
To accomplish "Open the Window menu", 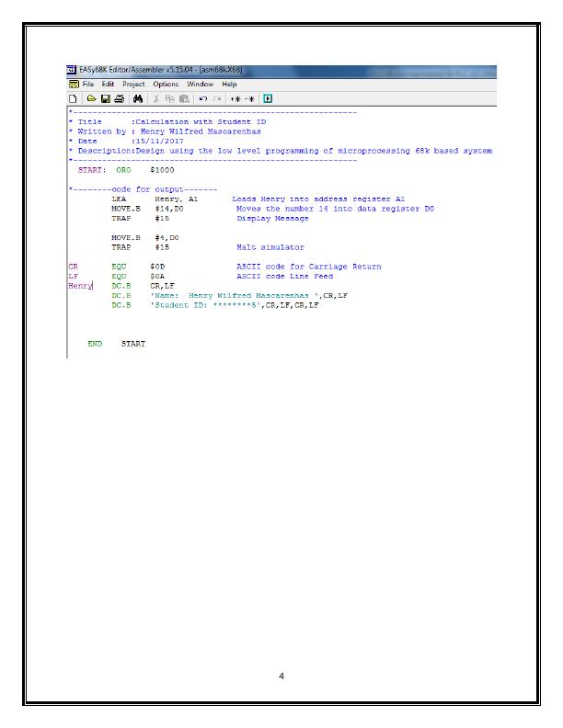I will (201, 85).
